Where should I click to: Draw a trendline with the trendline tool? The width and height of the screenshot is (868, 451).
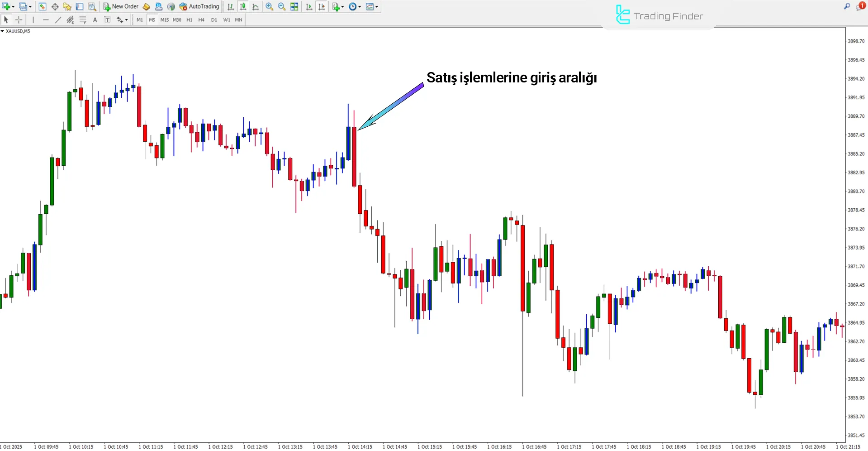pos(58,19)
